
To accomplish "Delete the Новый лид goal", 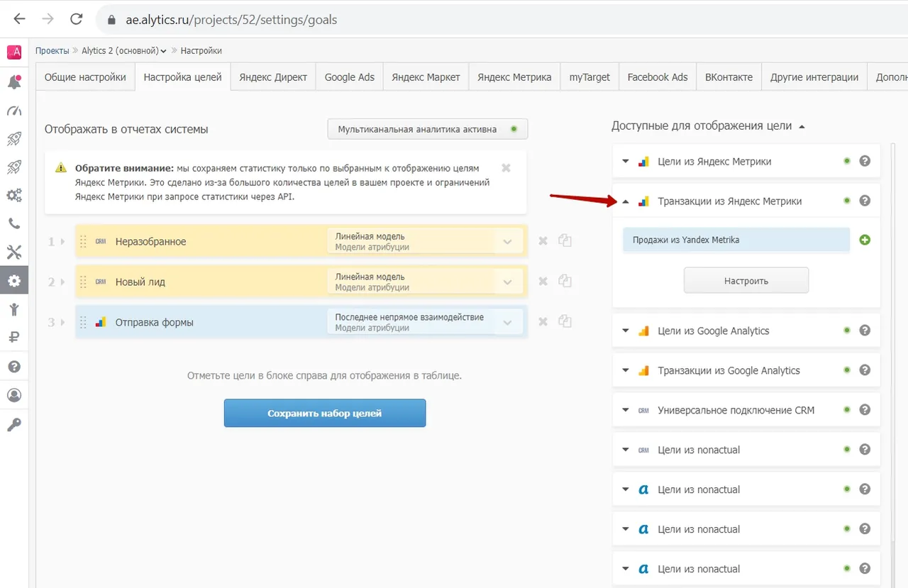I will coord(543,282).
